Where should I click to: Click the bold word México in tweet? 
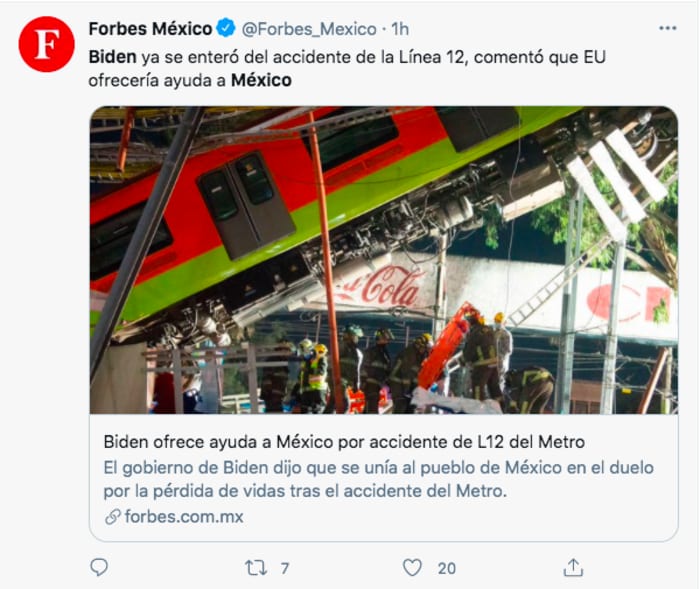pyautogui.click(x=261, y=80)
